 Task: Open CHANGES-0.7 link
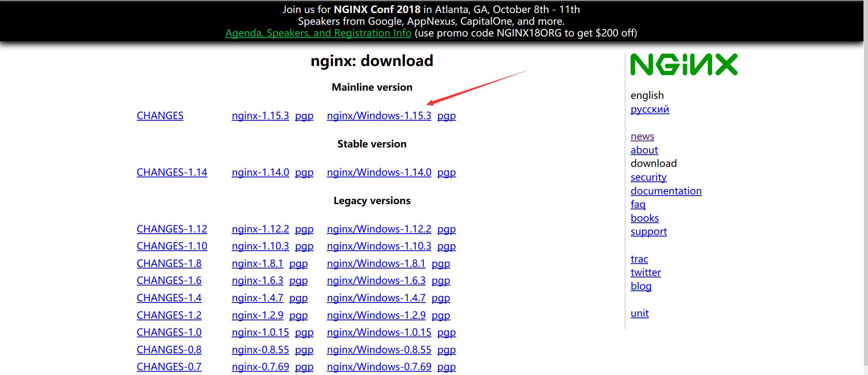pyautogui.click(x=169, y=367)
